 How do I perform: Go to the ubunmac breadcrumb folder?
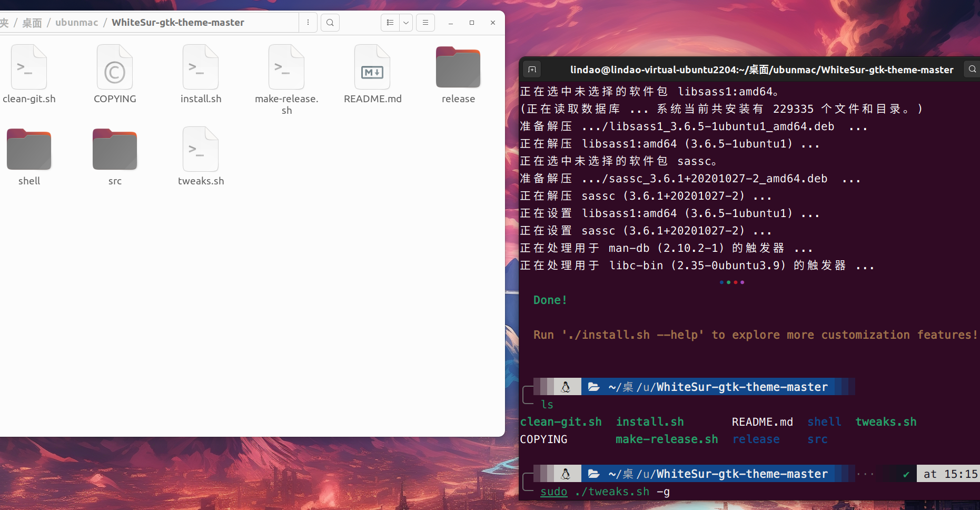tap(77, 23)
